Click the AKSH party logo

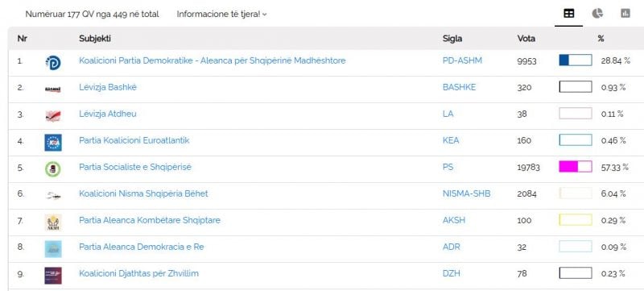click(x=53, y=222)
